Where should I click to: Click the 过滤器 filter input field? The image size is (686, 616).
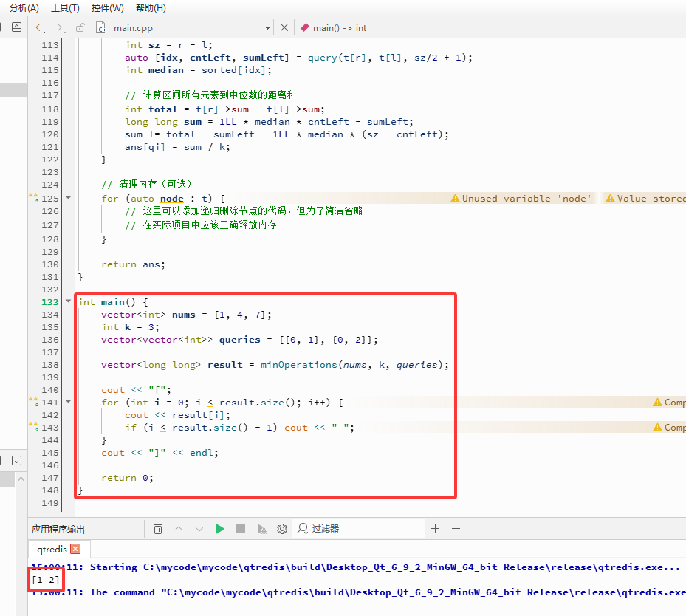tap(359, 529)
